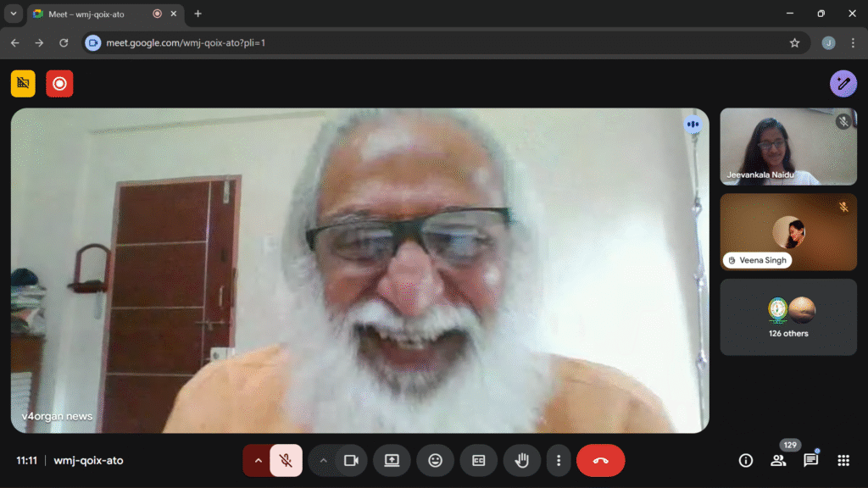Open the three-dot more options menu
868x488 pixels.
tap(559, 460)
